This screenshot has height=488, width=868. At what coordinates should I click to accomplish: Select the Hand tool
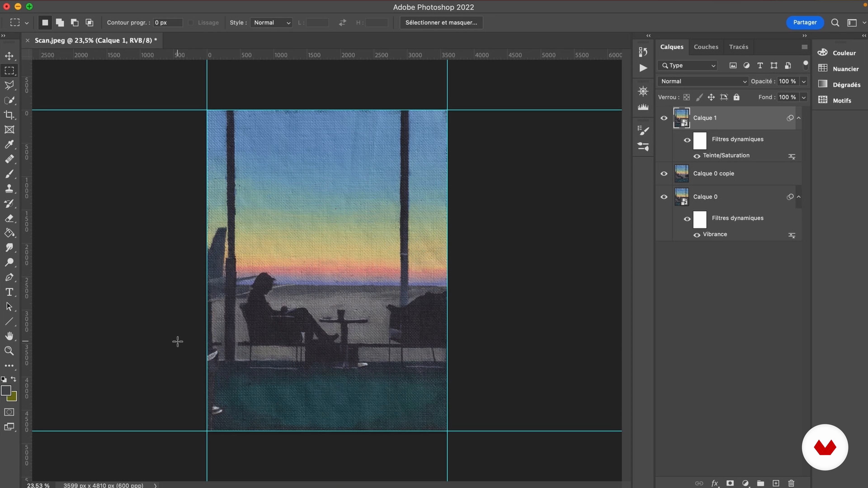pos(9,336)
